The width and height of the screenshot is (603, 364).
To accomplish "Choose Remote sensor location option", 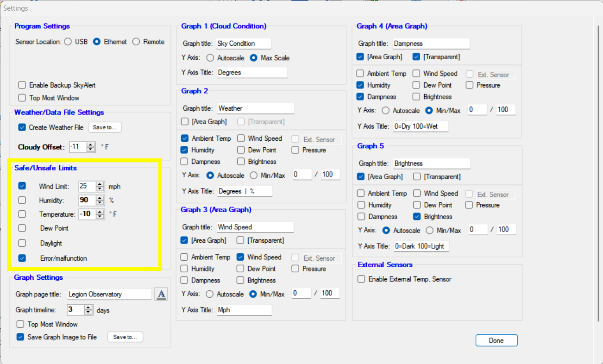I will pyautogui.click(x=136, y=42).
